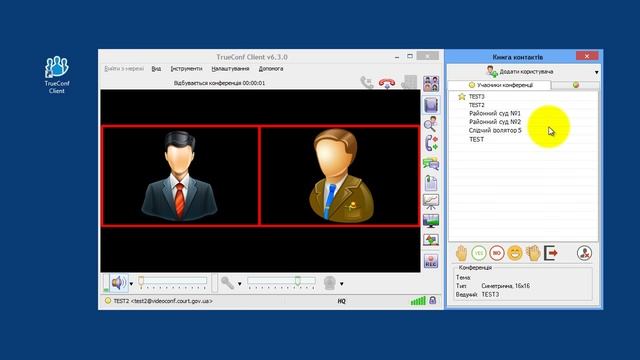Start slideshow presentation board icon
The width and height of the screenshot is (640, 360).
coord(431,202)
